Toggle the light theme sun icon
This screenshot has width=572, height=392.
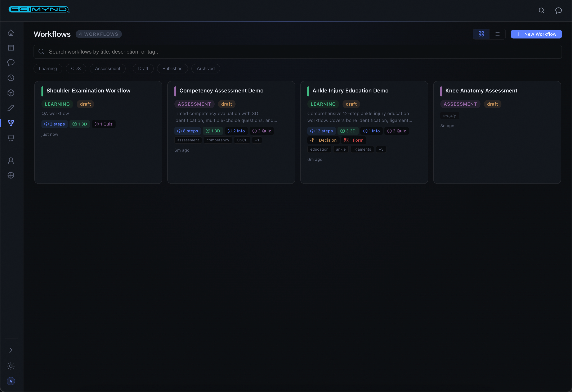pos(11,366)
